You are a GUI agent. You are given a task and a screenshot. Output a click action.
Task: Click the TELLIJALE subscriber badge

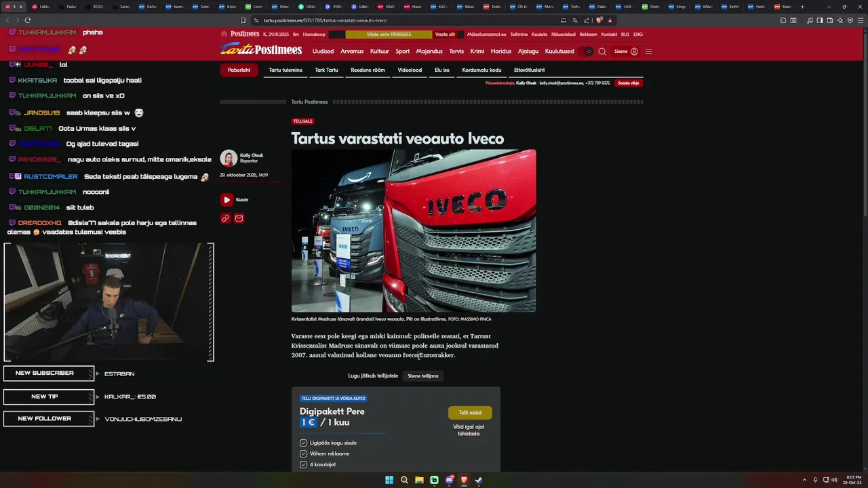302,121
